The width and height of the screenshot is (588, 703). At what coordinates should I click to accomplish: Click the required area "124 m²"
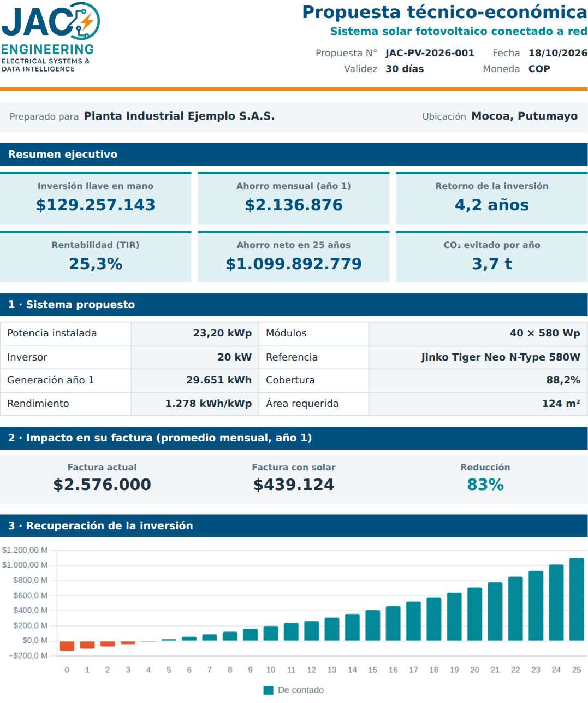click(x=478, y=404)
